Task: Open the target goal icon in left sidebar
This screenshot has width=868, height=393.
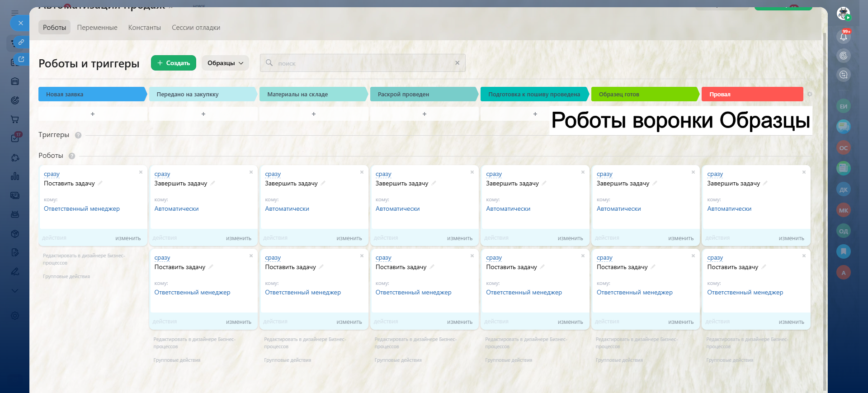Action: [x=15, y=100]
